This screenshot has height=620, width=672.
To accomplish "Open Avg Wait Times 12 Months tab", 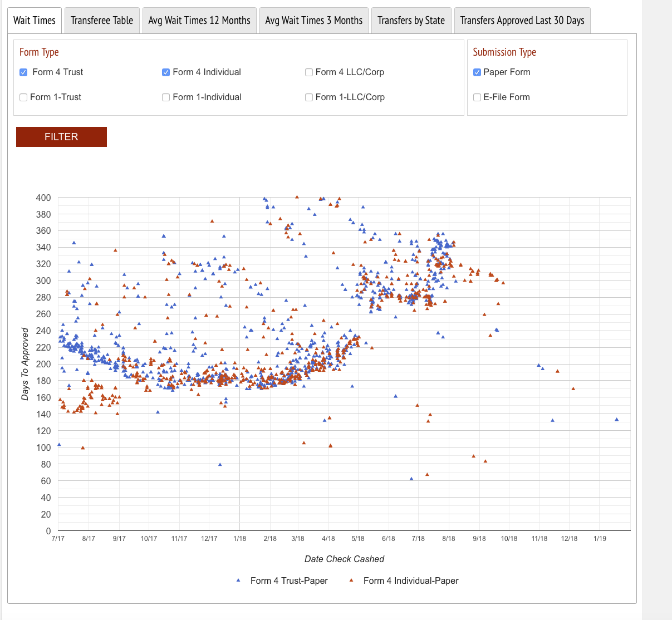I will pyautogui.click(x=199, y=21).
